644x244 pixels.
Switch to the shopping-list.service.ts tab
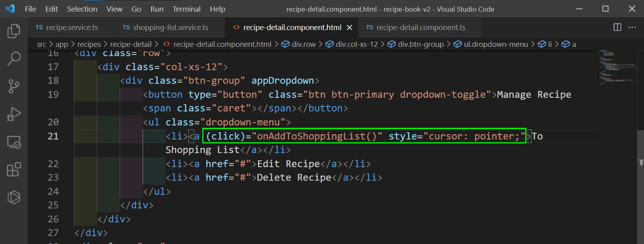[170, 28]
